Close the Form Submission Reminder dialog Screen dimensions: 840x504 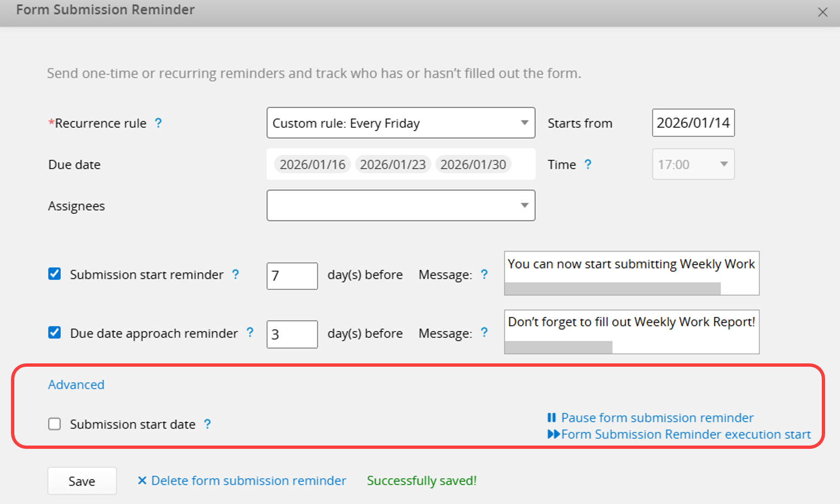pyautogui.click(x=822, y=12)
